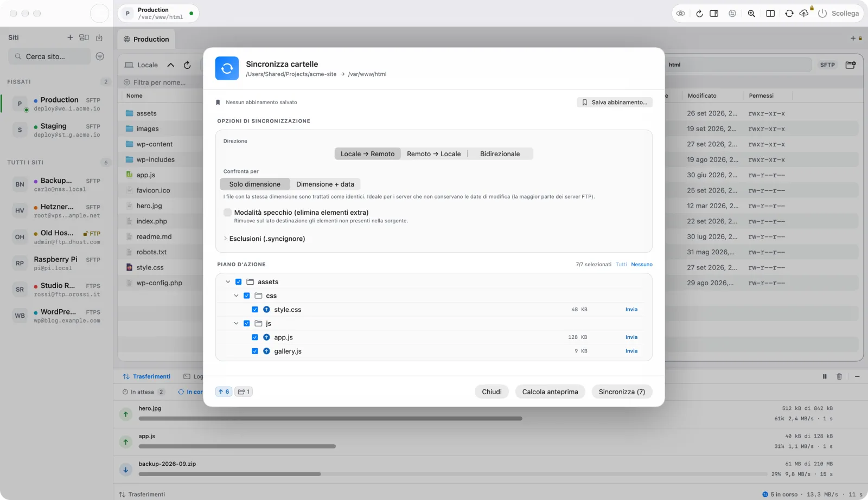Click the sync folders icon in the top toolbar
Image resolution: width=868 pixels, height=500 pixels.
(x=789, y=14)
